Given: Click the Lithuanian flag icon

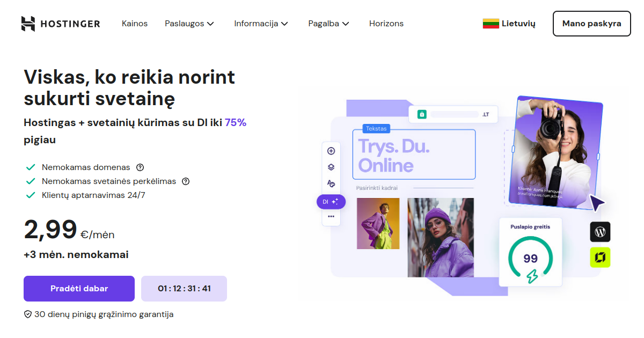Looking at the screenshot, I should pos(491,24).
